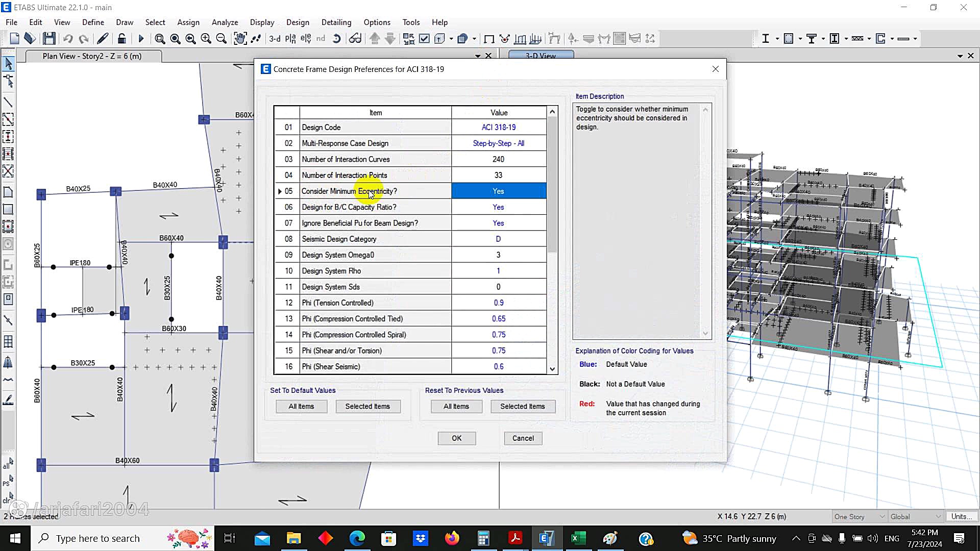Switch to Plan View - Story2 tab
The height and width of the screenshot is (551, 980).
pyautogui.click(x=92, y=56)
